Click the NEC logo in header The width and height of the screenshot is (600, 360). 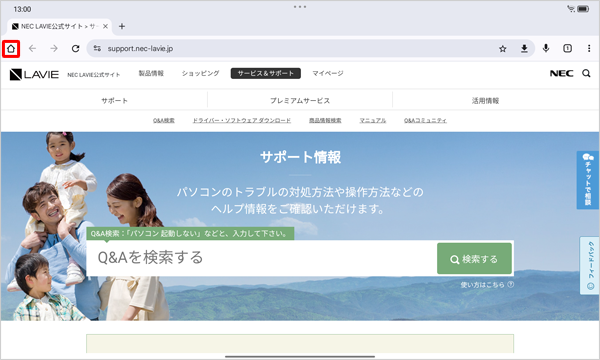pos(561,73)
